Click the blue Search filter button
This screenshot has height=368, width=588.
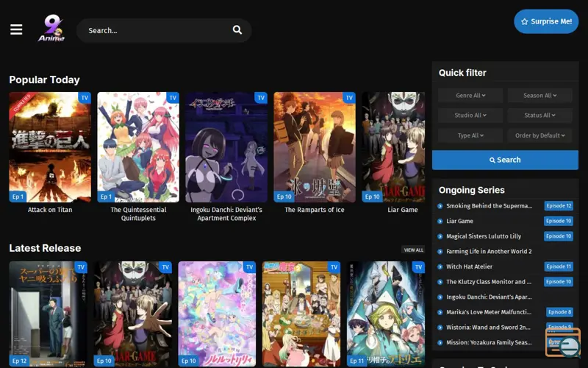pos(505,160)
